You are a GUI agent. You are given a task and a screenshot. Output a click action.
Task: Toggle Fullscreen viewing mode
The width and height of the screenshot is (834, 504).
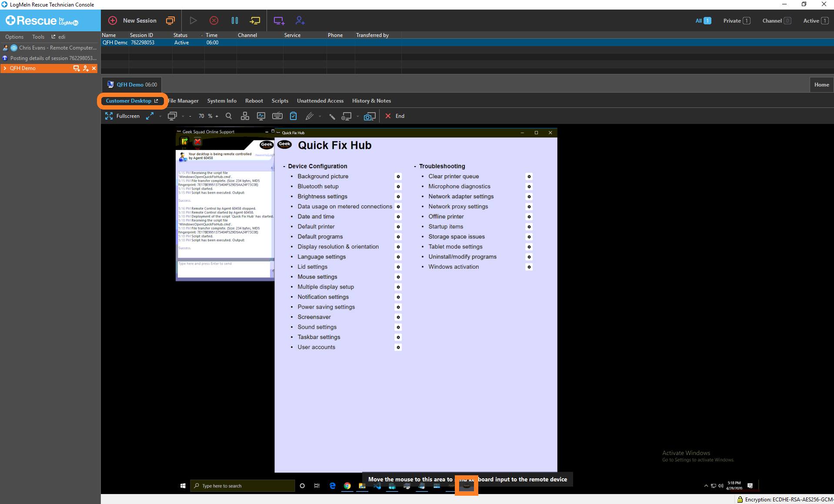click(122, 116)
